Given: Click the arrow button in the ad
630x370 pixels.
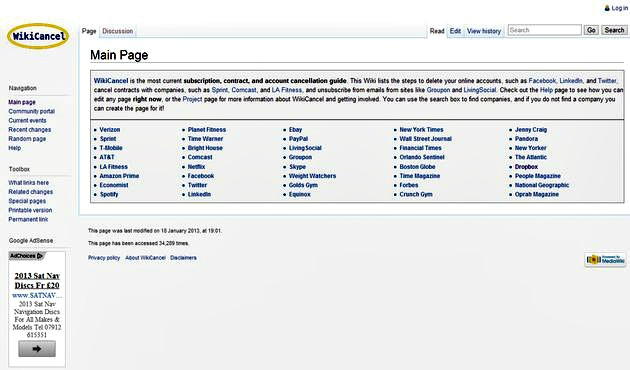Looking at the screenshot, I should point(37,349).
